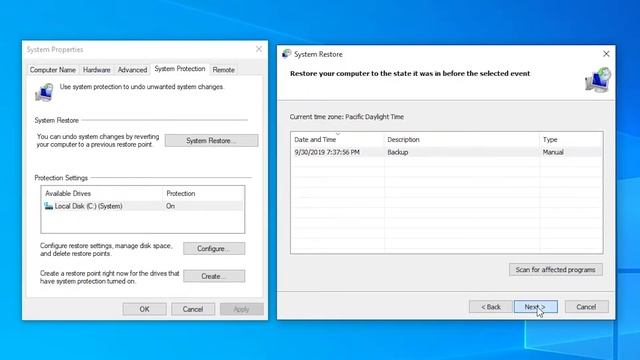
Task: Scan for affected programs
Action: (556, 270)
